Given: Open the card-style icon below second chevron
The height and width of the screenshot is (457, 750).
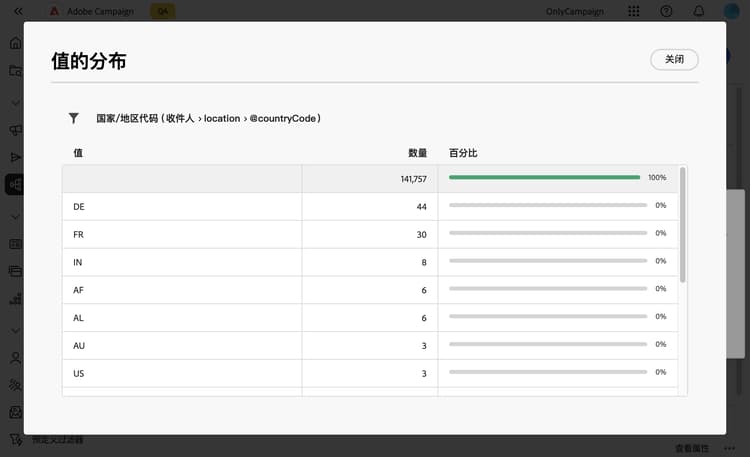Looking at the screenshot, I should [x=15, y=244].
